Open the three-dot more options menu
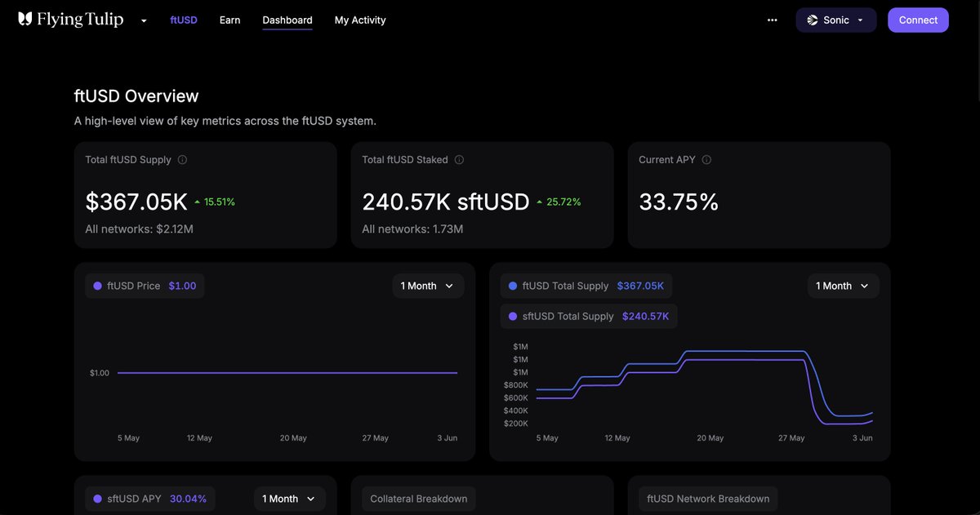Image resolution: width=980 pixels, height=515 pixels. click(773, 20)
